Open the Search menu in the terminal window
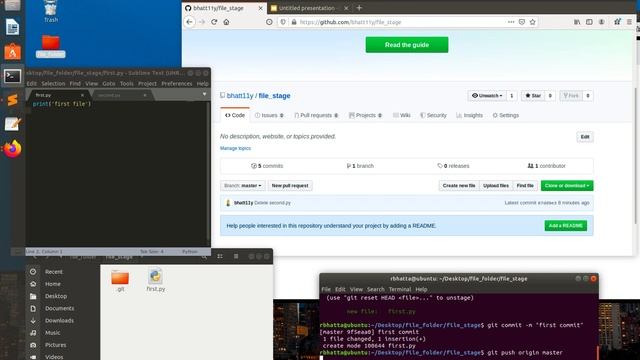This screenshot has height=360, width=640. pyautogui.click(x=376, y=289)
